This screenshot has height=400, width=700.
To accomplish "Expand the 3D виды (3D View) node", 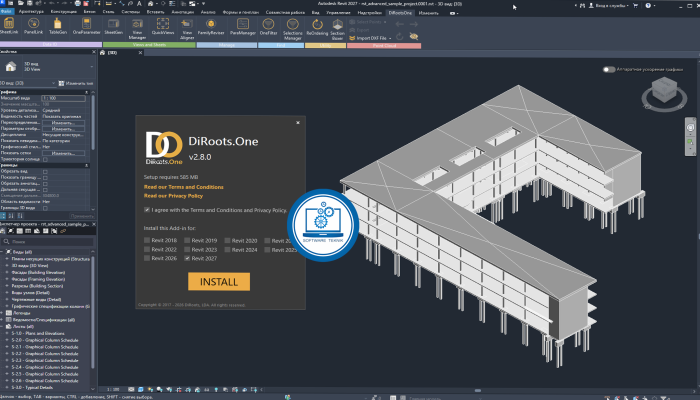I will 7,266.
